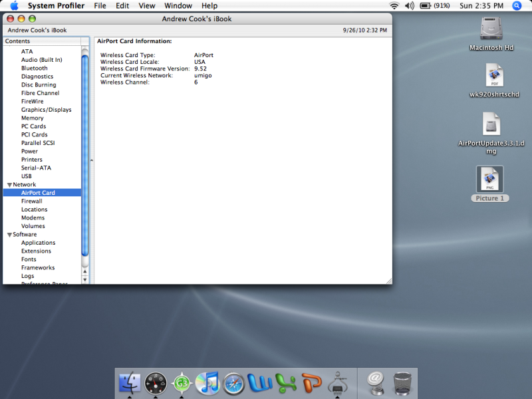Select Locations under Network
Image resolution: width=532 pixels, height=399 pixels.
(x=35, y=209)
